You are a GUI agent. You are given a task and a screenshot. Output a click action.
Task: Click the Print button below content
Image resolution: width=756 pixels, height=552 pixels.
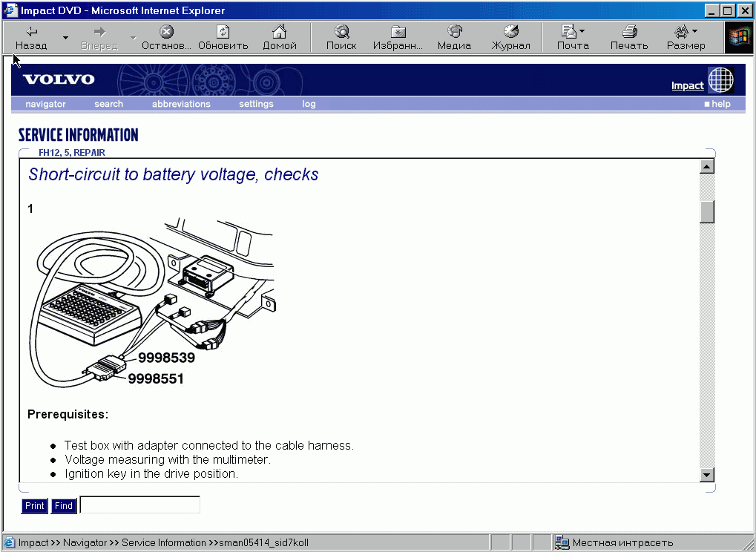(x=34, y=506)
